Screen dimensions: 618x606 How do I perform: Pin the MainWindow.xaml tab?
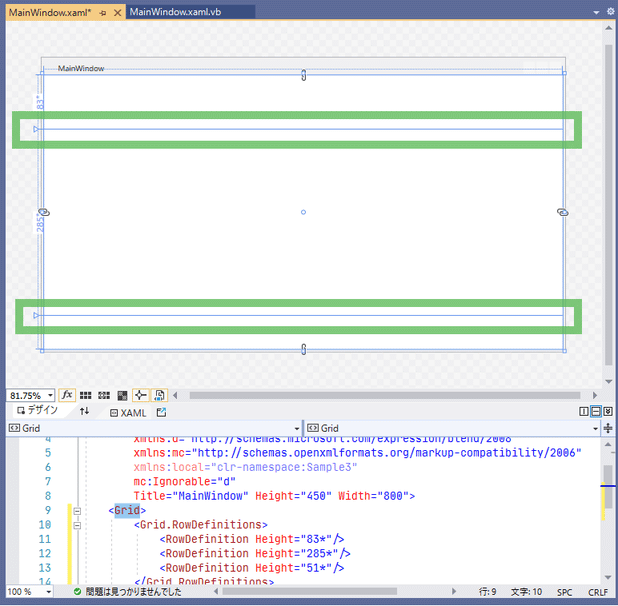(x=103, y=12)
